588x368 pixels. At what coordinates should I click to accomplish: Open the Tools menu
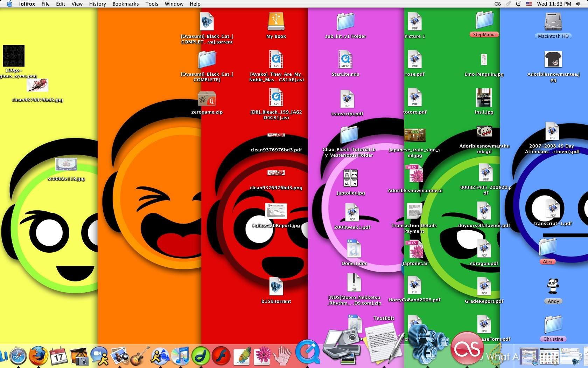152,4
